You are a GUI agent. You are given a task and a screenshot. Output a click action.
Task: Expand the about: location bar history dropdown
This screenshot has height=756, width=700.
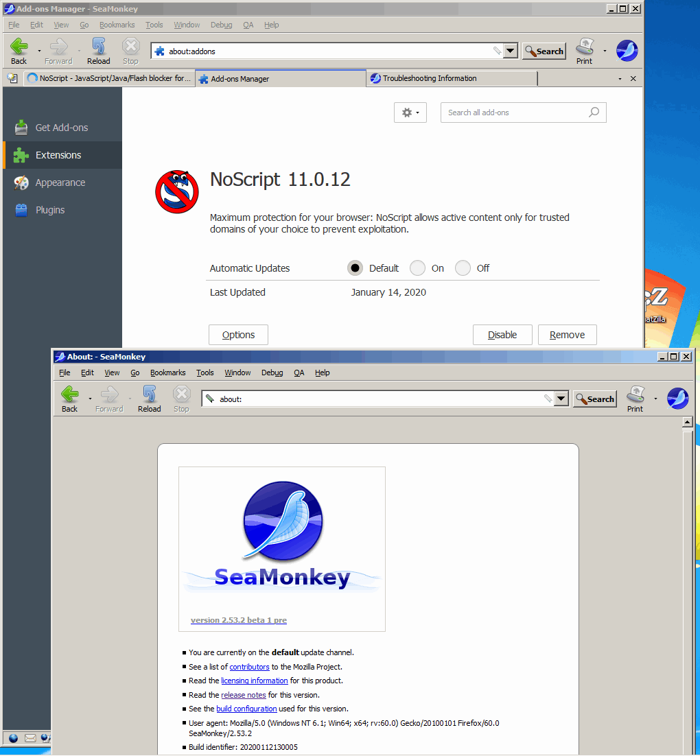(x=561, y=399)
